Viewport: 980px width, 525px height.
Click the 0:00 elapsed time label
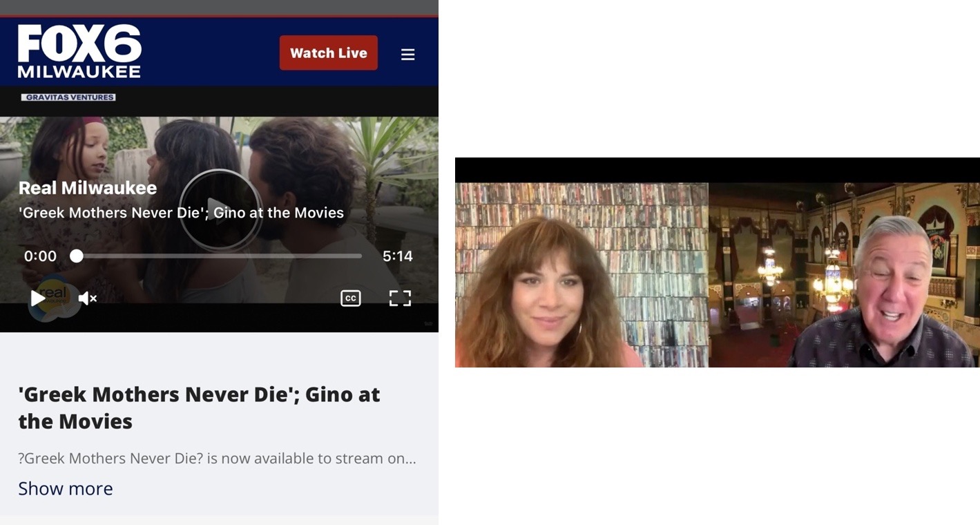tap(40, 256)
